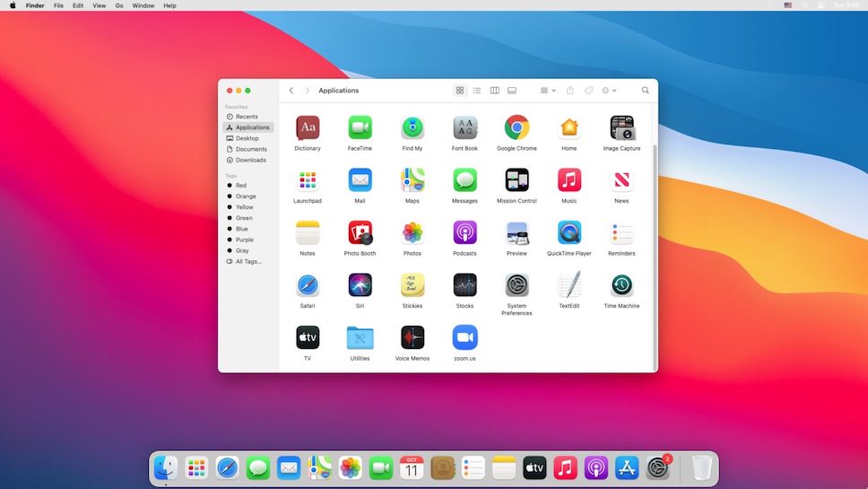868x489 pixels.
Task: Switch Finder to icon view
Action: coord(460,91)
